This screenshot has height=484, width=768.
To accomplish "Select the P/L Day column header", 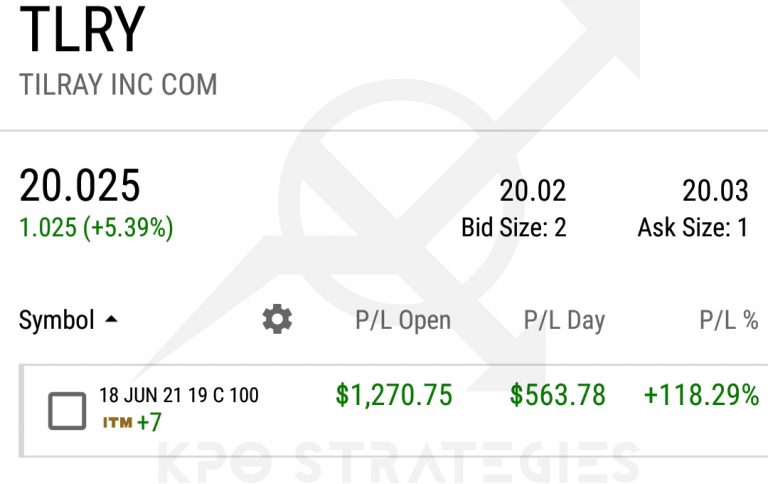I will (x=564, y=320).
